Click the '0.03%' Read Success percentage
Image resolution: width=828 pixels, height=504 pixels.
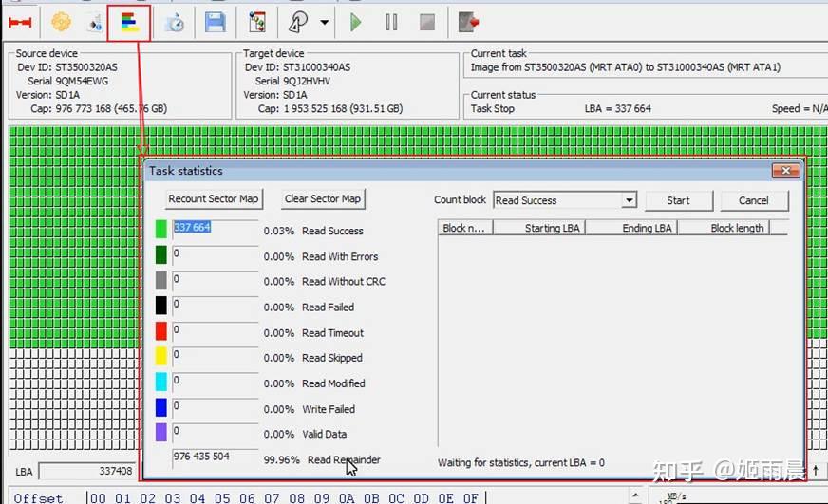(279, 232)
